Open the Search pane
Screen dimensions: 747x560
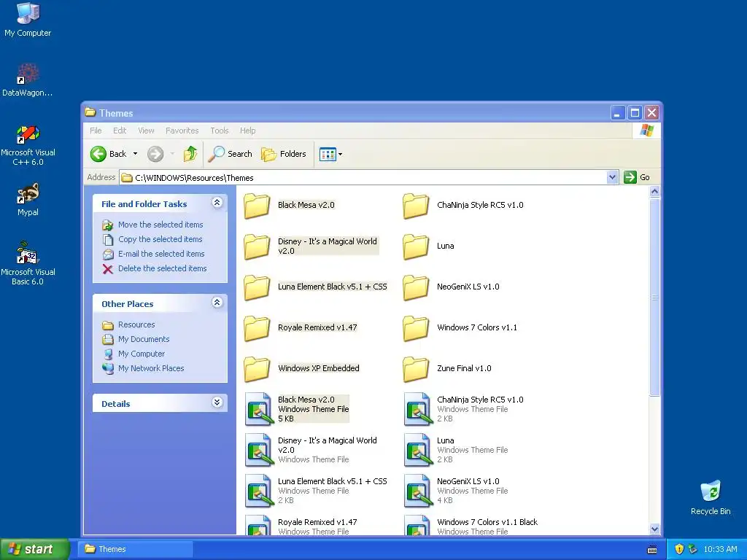click(231, 154)
